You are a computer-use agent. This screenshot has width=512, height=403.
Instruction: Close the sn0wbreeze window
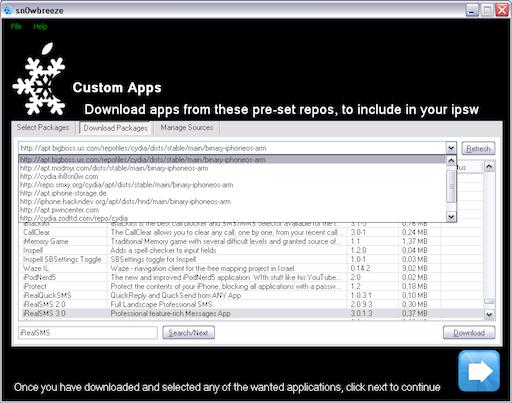click(x=502, y=10)
